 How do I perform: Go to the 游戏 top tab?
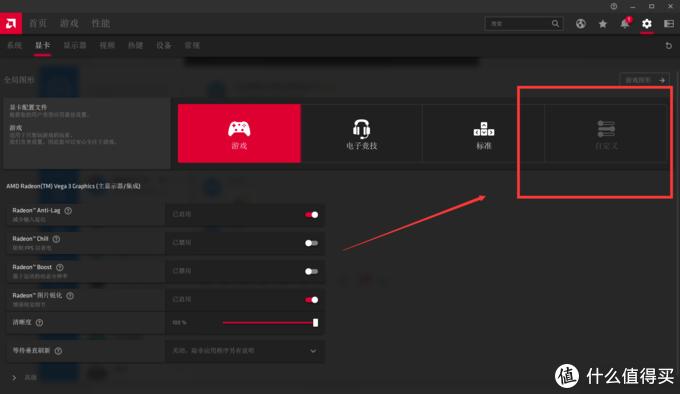(x=69, y=23)
